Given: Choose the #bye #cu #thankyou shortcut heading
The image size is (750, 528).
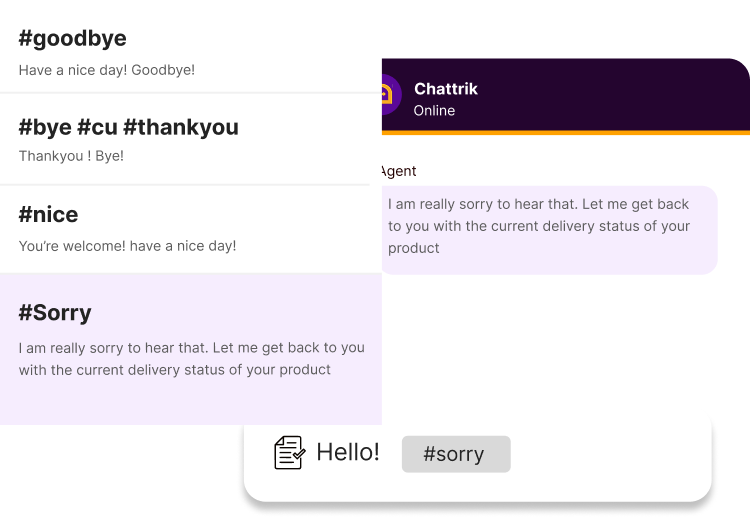Looking at the screenshot, I should (128, 127).
